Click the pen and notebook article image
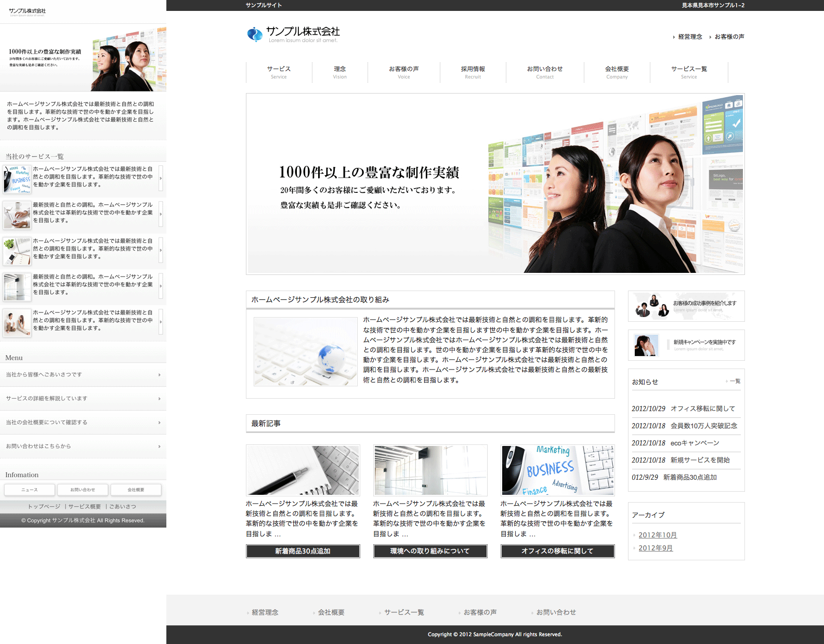This screenshot has width=824, height=644. (303, 470)
